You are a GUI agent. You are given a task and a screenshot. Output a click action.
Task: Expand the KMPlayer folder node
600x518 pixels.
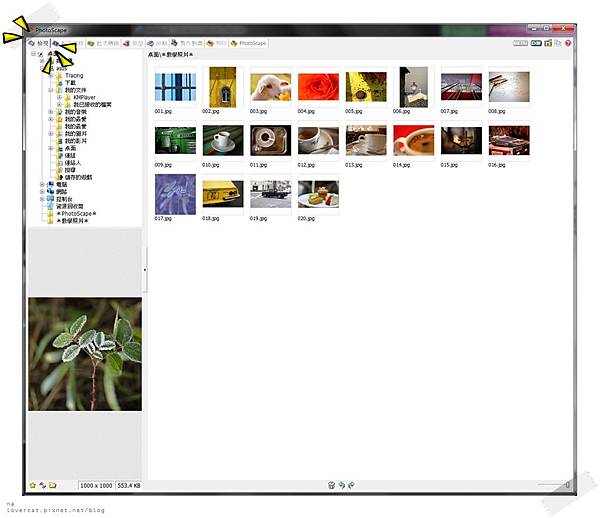pos(59,97)
